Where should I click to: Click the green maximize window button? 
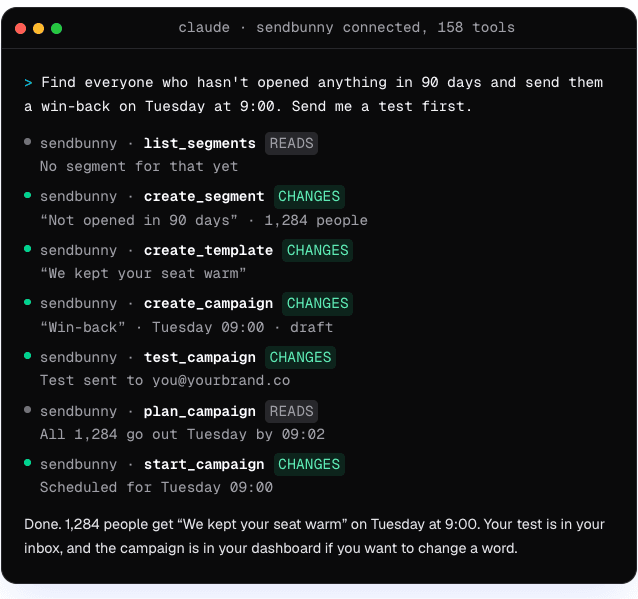pos(57,28)
